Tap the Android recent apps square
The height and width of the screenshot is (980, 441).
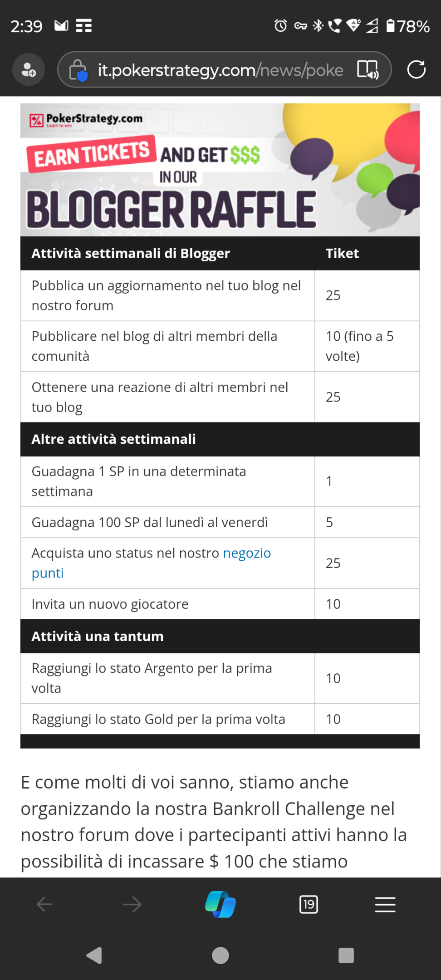click(346, 955)
